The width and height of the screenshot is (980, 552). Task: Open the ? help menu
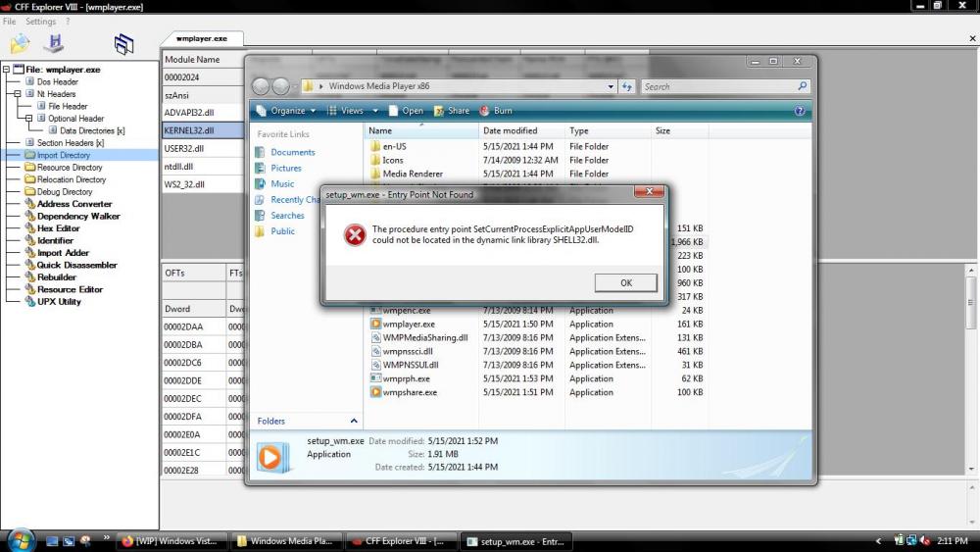coord(68,22)
